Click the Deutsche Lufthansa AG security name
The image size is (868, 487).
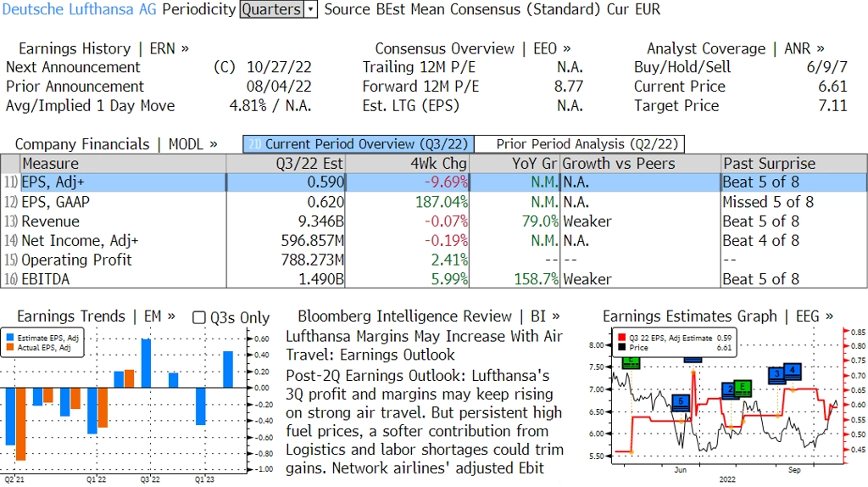[x=79, y=9]
